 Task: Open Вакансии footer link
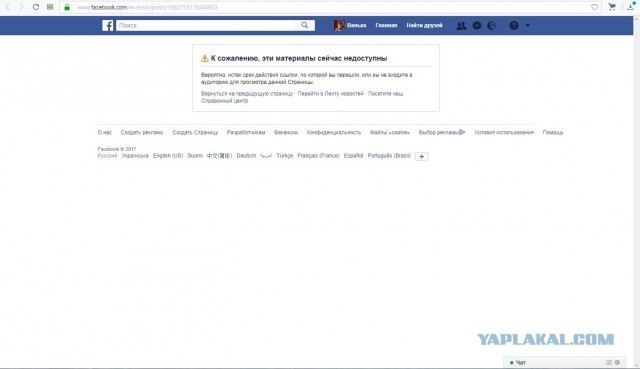(x=286, y=132)
